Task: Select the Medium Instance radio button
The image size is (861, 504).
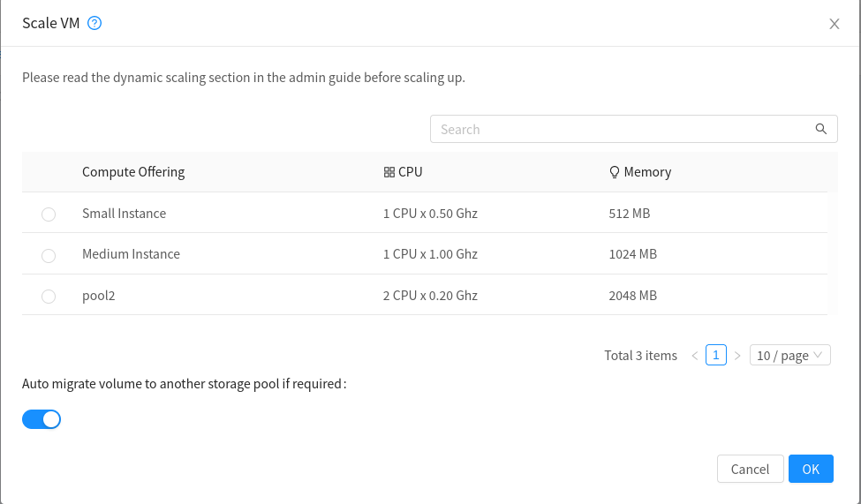Action: pyautogui.click(x=49, y=255)
